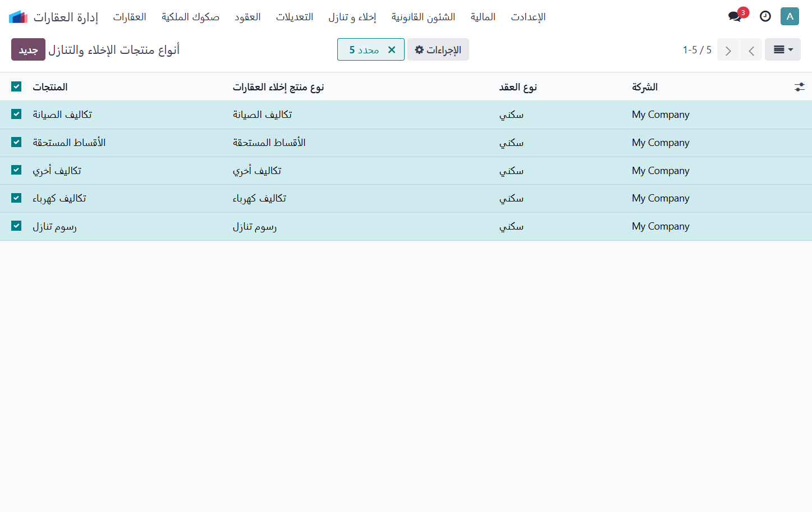Open the المالية menu

point(483,17)
